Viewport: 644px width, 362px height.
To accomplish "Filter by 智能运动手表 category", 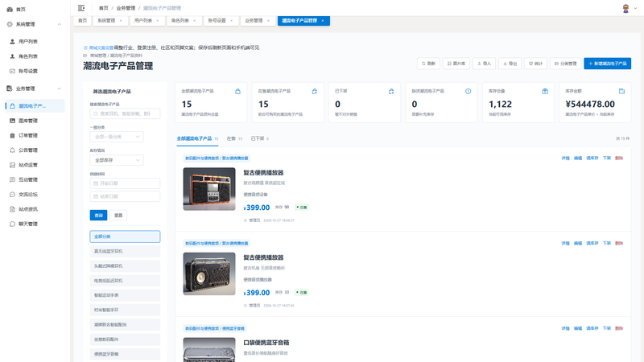I will [125, 295].
